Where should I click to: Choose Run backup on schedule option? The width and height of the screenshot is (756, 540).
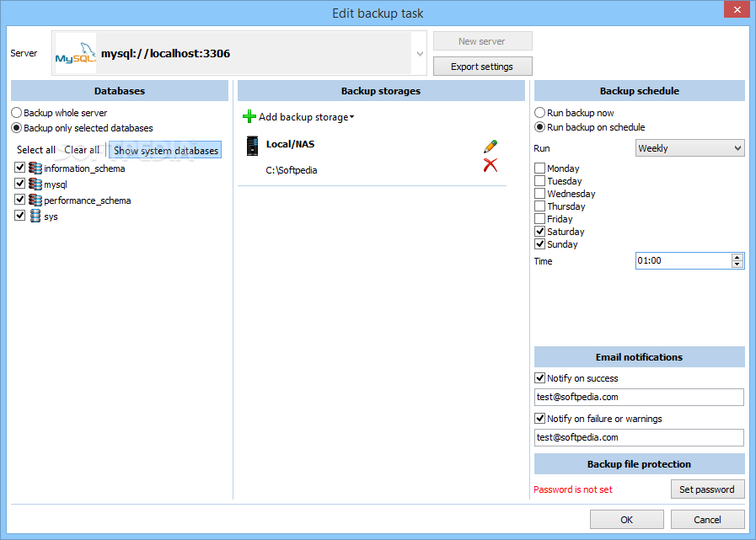point(540,127)
